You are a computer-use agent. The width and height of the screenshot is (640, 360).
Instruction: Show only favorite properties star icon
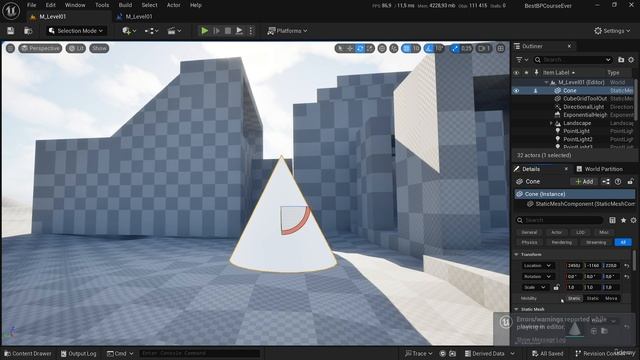[623, 220]
